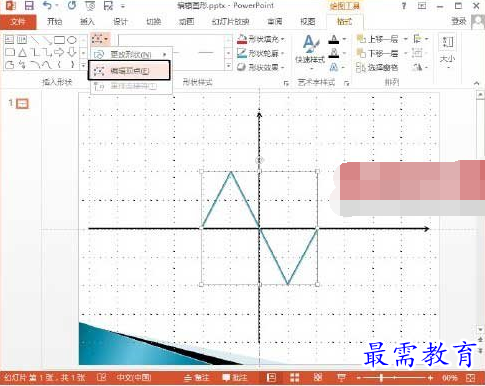Select the 格式 (Format) drawing tools tab
Screen dimensions: 485x386
[x=344, y=22]
